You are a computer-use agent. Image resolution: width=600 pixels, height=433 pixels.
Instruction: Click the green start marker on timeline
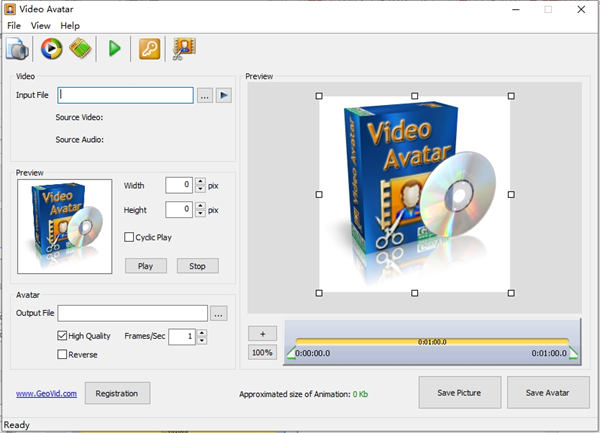292,353
